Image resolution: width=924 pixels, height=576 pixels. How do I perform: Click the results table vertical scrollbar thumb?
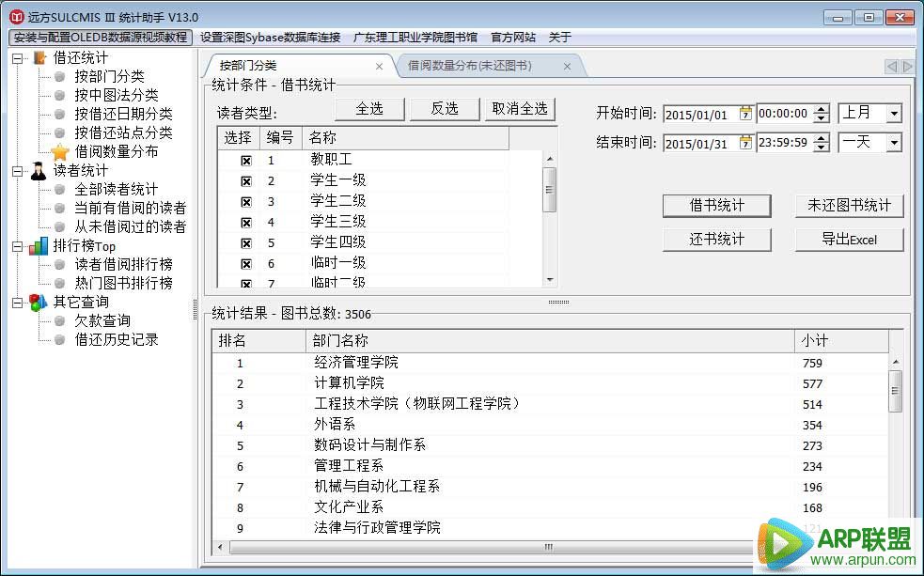tap(895, 391)
